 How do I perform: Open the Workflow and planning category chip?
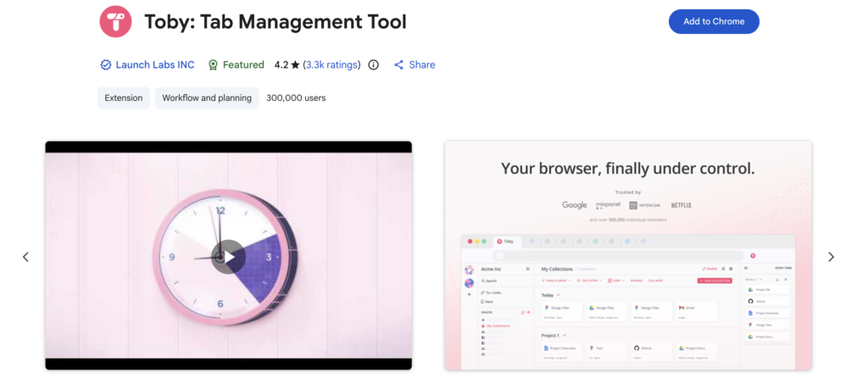(x=207, y=98)
